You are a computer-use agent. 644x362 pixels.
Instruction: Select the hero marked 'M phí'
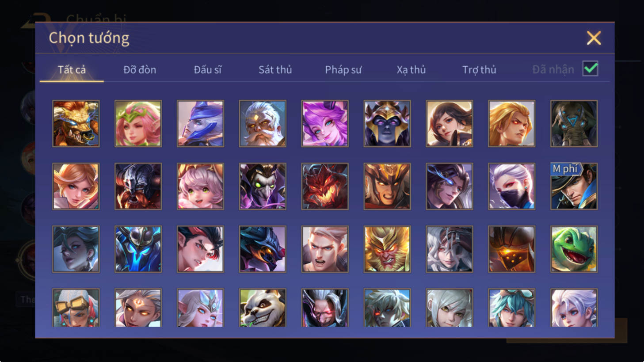click(574, 186)
